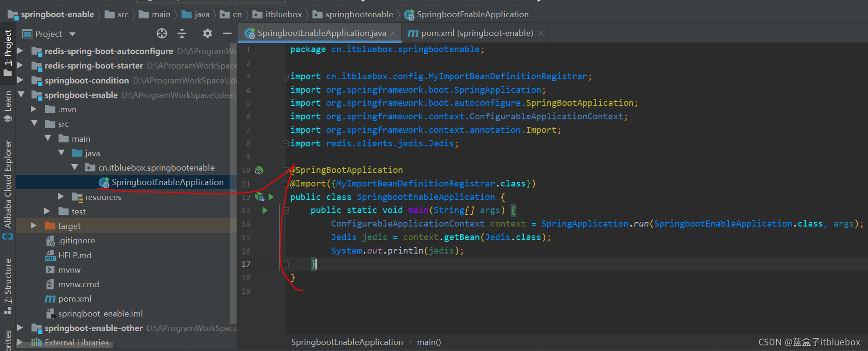Click src breadcrumb in navigation bar
This screenshot has height=351, width=868.
pos(117,14)
